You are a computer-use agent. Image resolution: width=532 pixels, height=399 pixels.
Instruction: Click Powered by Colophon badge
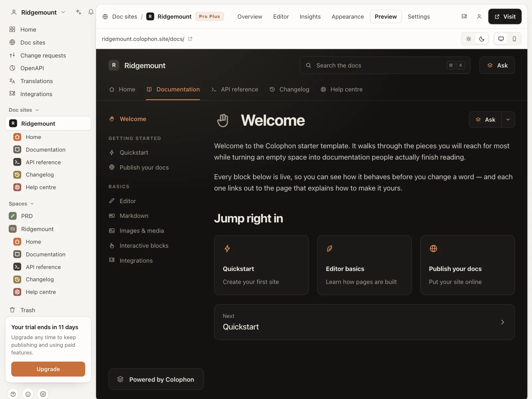tap(156, 379)
